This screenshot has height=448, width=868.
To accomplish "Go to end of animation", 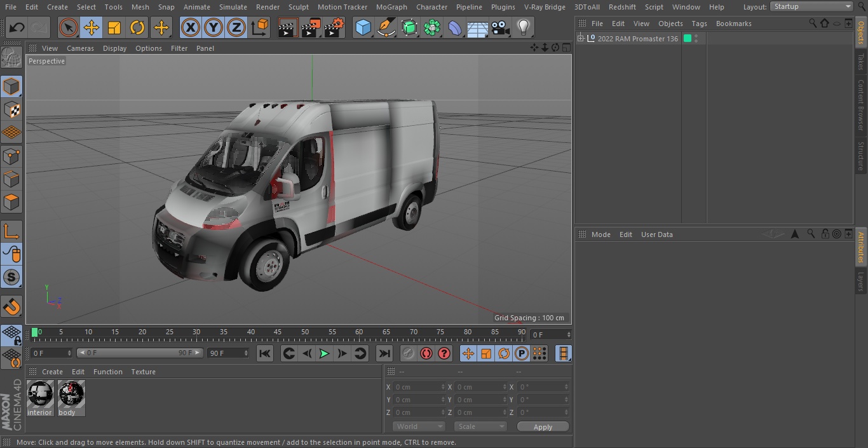I will (384, 353).
